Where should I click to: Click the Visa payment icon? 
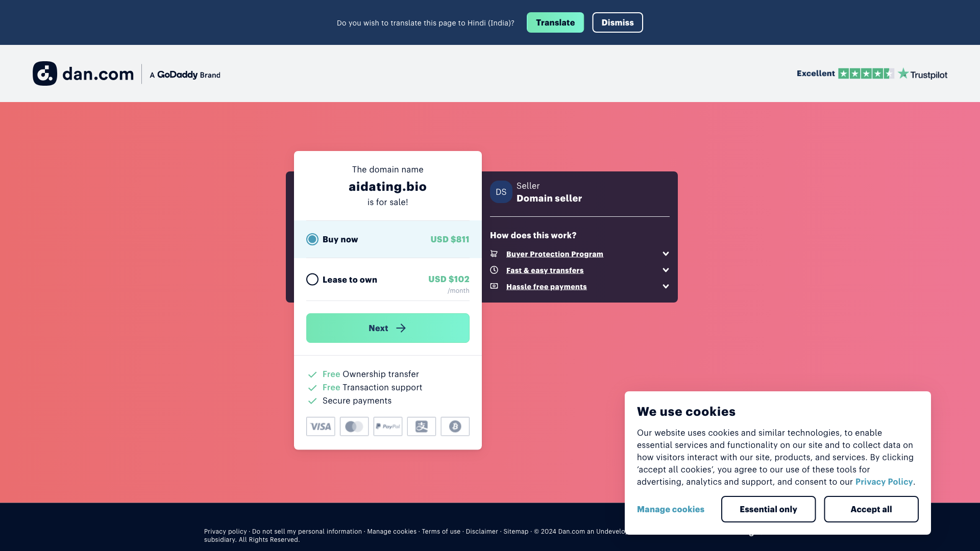click(x=321, y=426)
